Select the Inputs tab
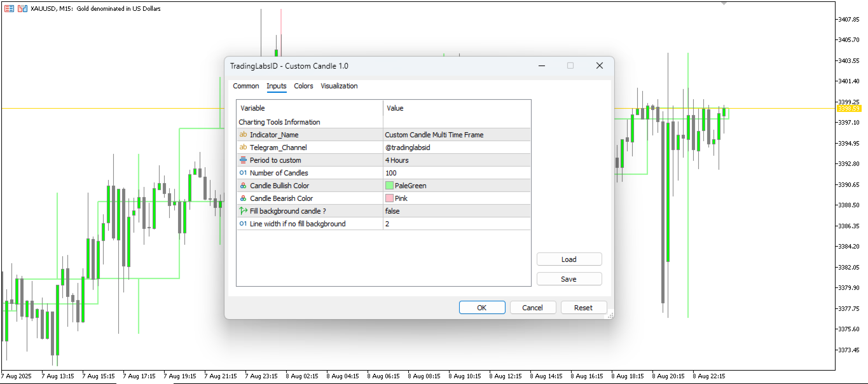868x384 pixels. coord(277,86)
